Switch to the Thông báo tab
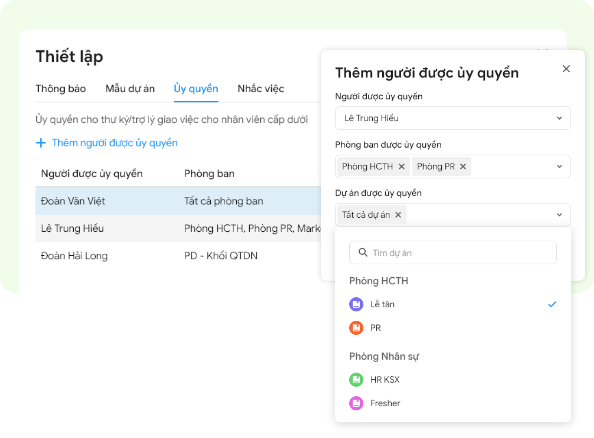The width and height of the screenshot is (594, 438). coord(61,89)
